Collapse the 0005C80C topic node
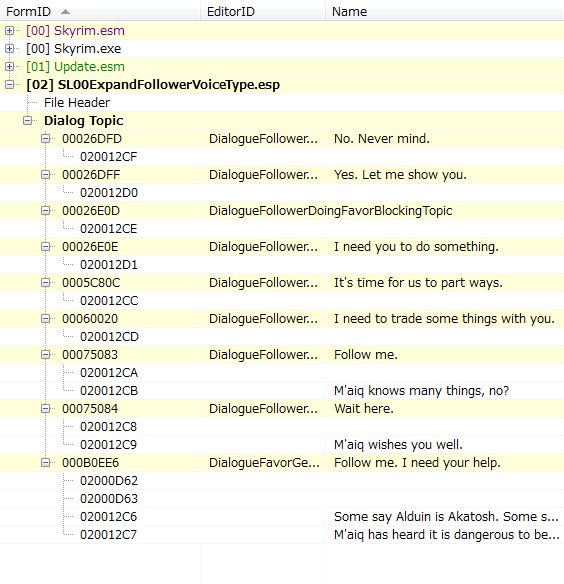 pyautogui.click(x=45, y=283)
